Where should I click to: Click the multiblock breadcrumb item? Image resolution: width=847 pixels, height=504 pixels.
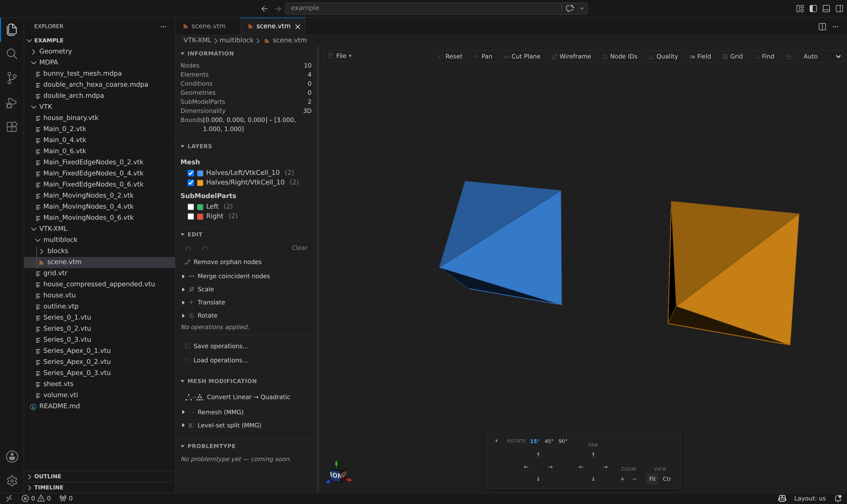tap(236, 40)
